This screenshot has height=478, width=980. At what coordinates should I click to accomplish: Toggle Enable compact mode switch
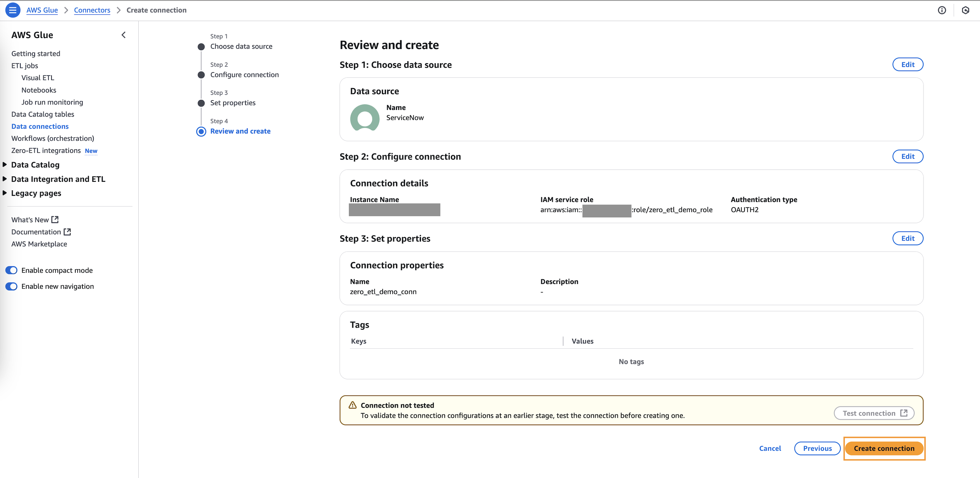pos(12,270)
